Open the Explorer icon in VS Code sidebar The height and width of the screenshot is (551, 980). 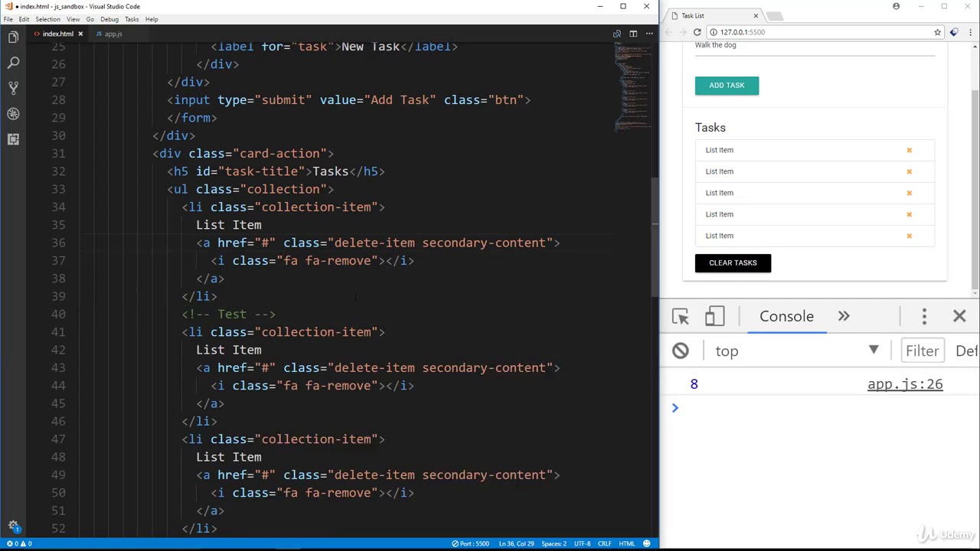click(x=13, y=37)
